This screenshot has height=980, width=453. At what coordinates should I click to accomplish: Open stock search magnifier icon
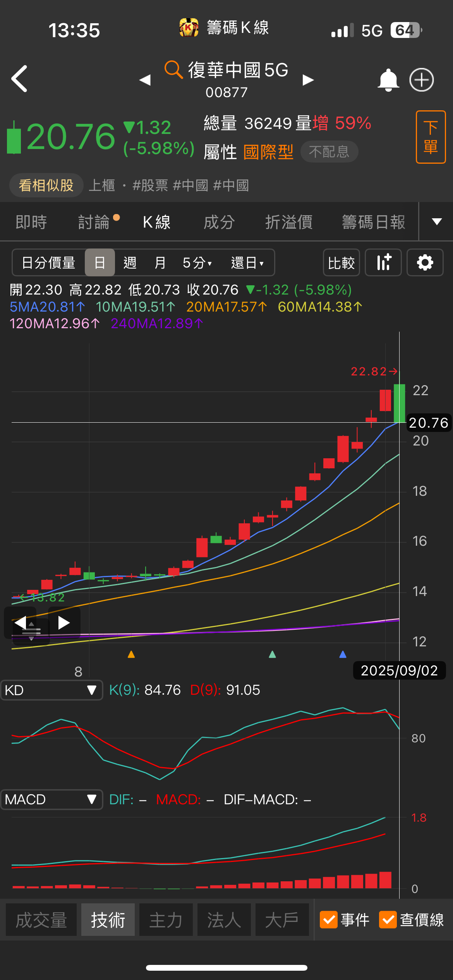(x=173, y=70)
